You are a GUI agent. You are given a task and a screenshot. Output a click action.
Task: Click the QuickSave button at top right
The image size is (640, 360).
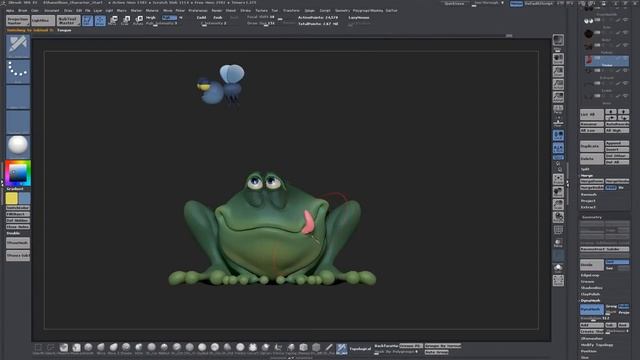[x=454, y=4]
